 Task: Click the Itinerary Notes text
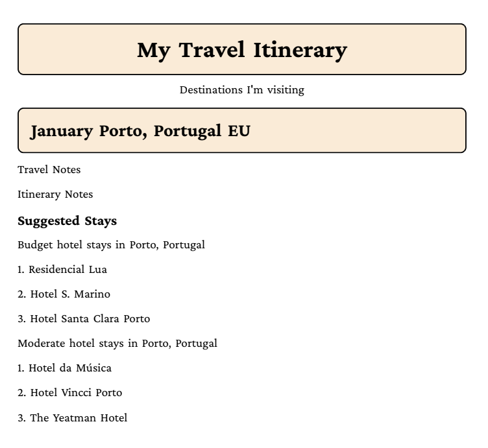pyautogui.click(x=55, y=195)
